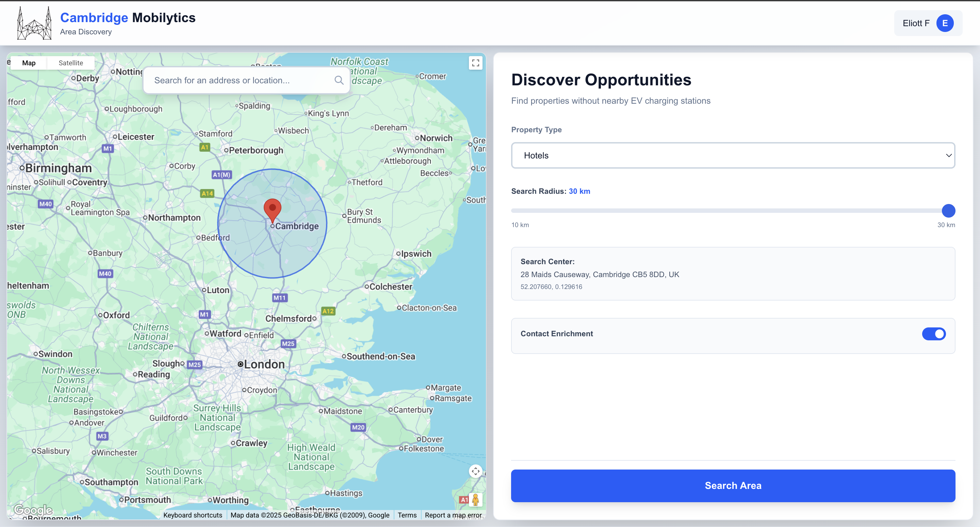Click the Cambridge Mobilytics logo
The height and width of the screenshot is (527, 980).
click(x=34, y=23)
